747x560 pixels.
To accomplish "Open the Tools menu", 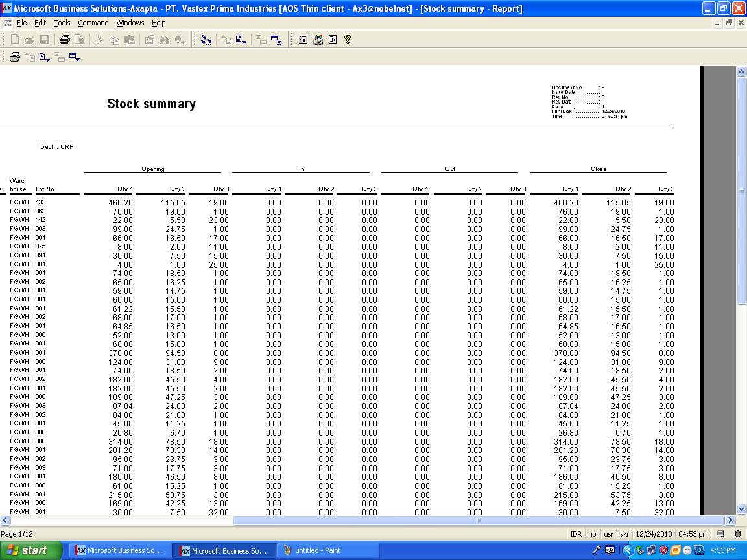I will point(62,23).
